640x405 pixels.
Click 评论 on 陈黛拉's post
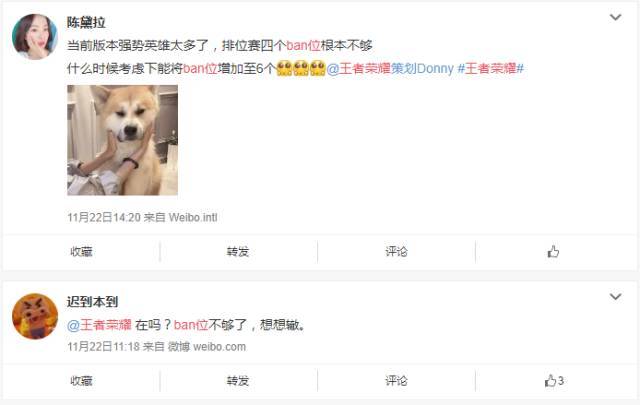click(x=396, y=251)
